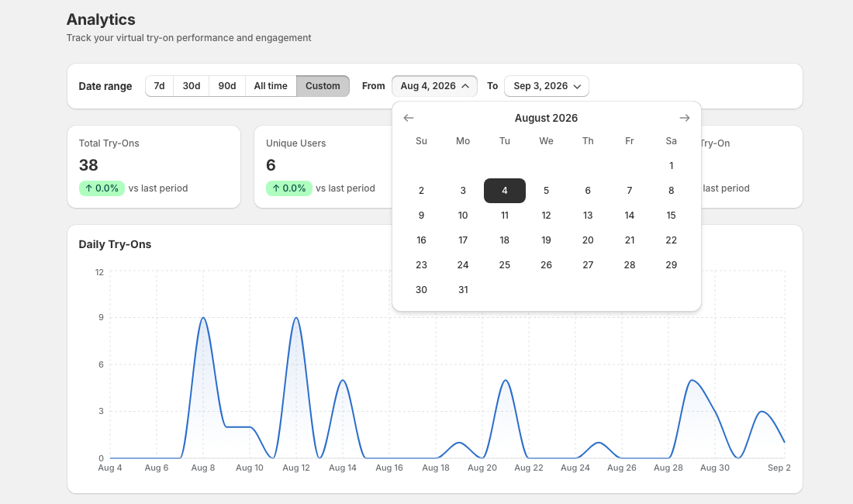Set From date to August 25
Image resolution: width=853 pixels, height=504 pixels.
[505, 265]
